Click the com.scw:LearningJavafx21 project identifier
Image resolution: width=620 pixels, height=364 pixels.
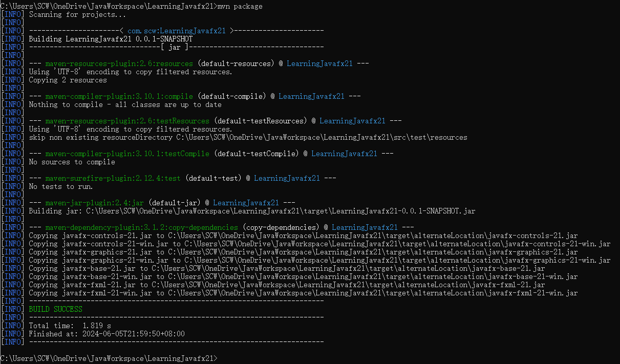click(x=177, y=31)
